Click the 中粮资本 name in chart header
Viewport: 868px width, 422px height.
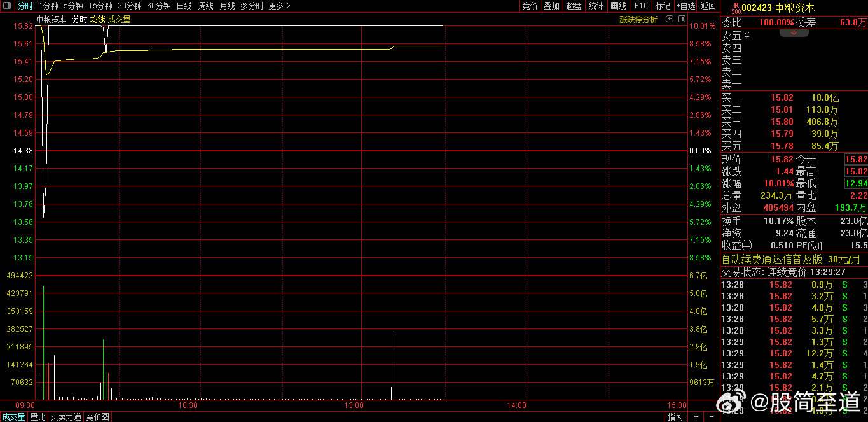[52, 19]
